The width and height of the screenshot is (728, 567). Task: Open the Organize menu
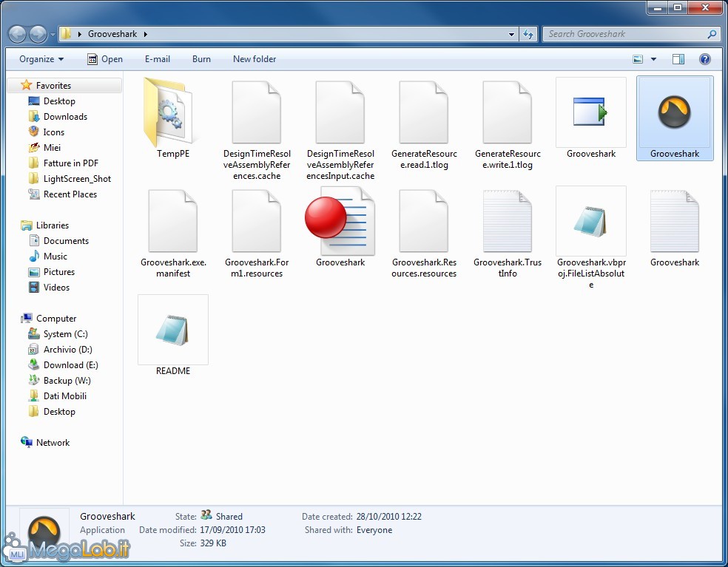click(41, 59)
